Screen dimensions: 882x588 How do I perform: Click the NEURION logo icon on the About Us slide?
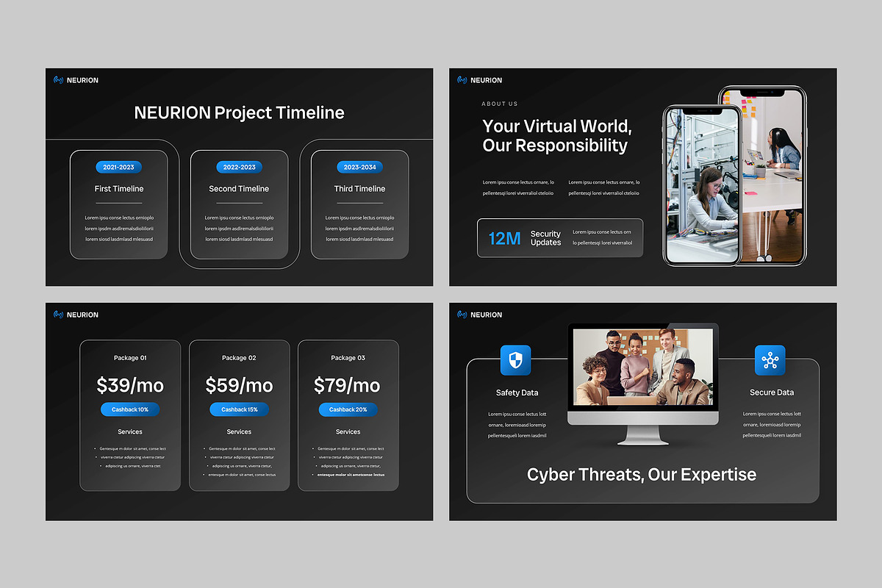point(462,80)
